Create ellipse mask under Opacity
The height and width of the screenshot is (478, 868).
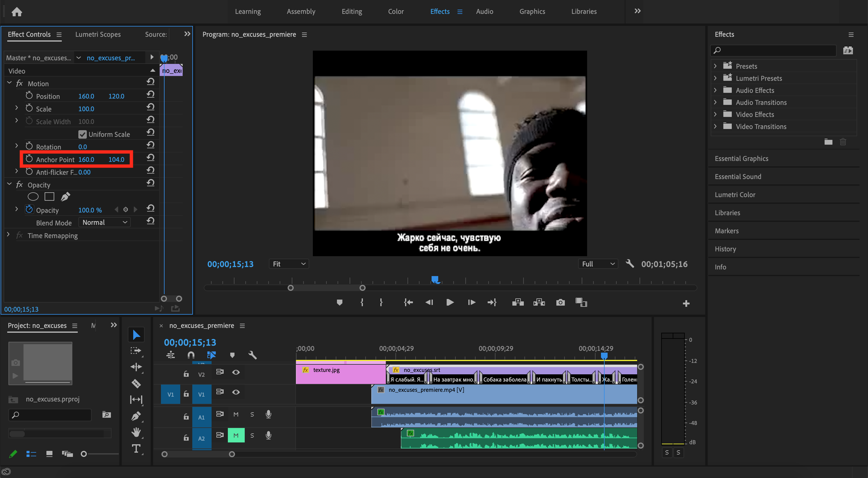tap(33, 197)
